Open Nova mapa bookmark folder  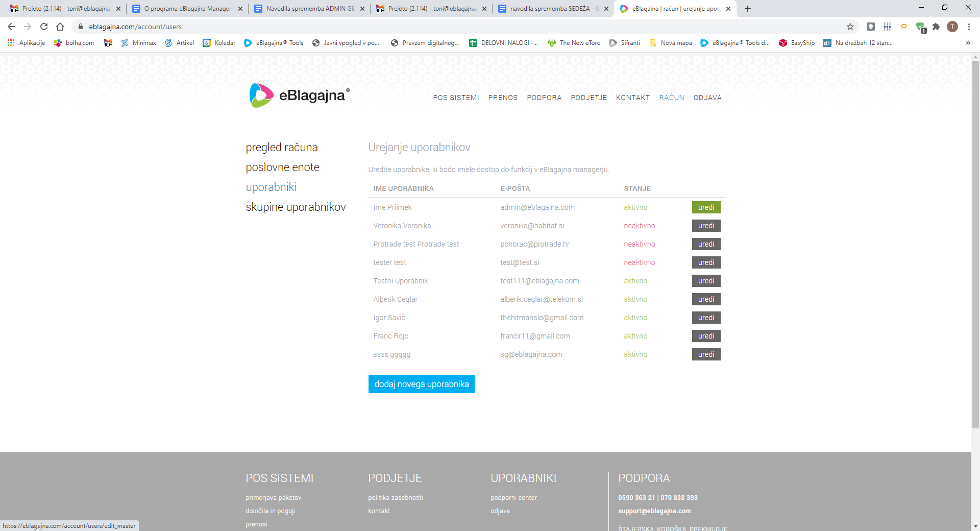671,43
